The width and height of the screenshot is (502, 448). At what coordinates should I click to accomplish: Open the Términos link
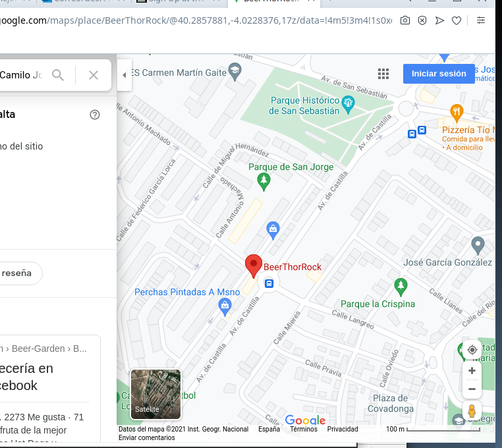304,429
